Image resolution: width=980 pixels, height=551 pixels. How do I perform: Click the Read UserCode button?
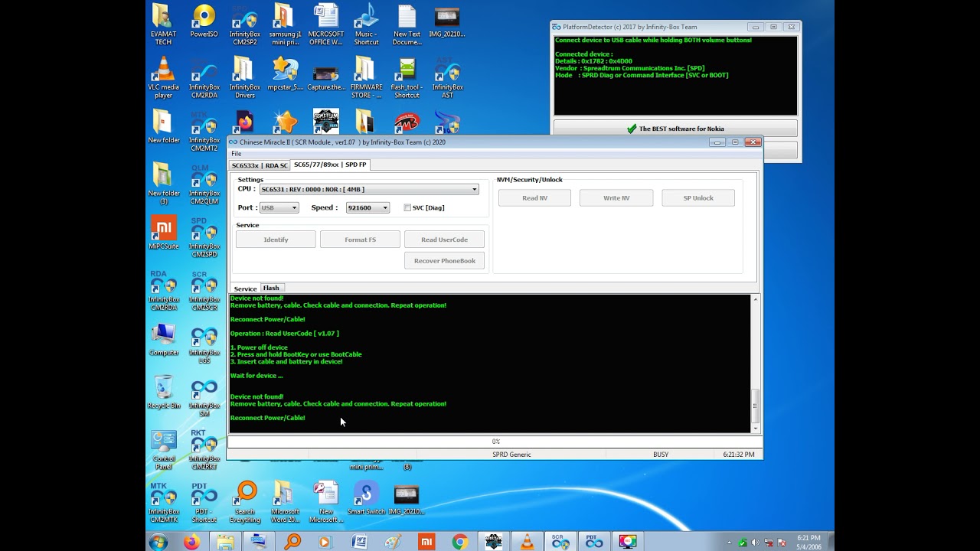(x=444, y=240)
